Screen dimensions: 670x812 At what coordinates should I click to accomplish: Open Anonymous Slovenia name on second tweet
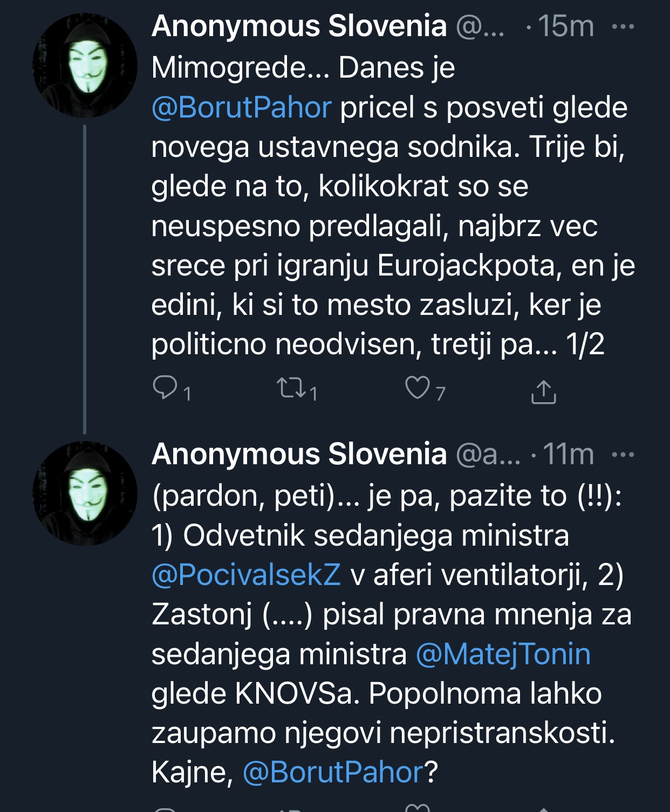tap(299, 454)
